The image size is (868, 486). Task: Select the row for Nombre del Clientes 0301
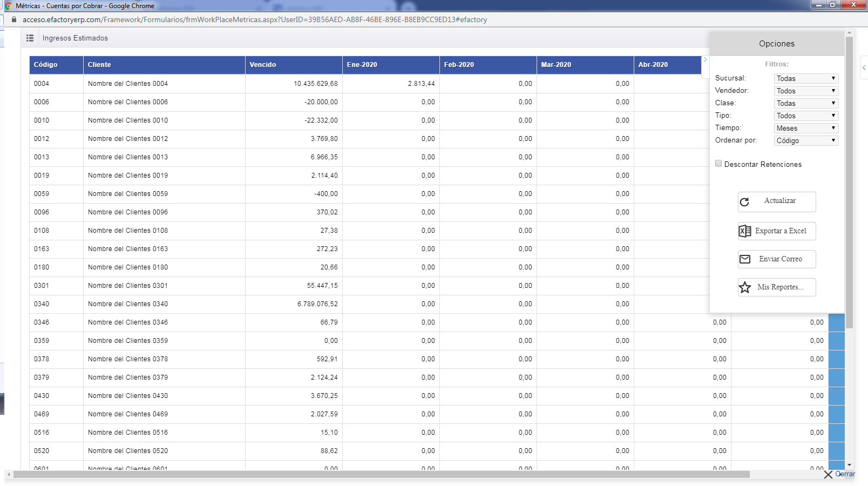tap(128, 286)
